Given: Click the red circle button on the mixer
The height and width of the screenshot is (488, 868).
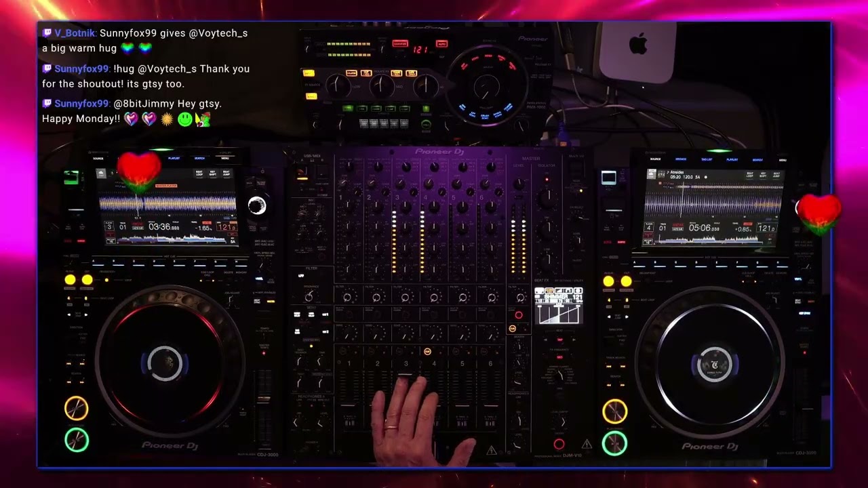Looking at the screenshot, I should coord(519,315).
